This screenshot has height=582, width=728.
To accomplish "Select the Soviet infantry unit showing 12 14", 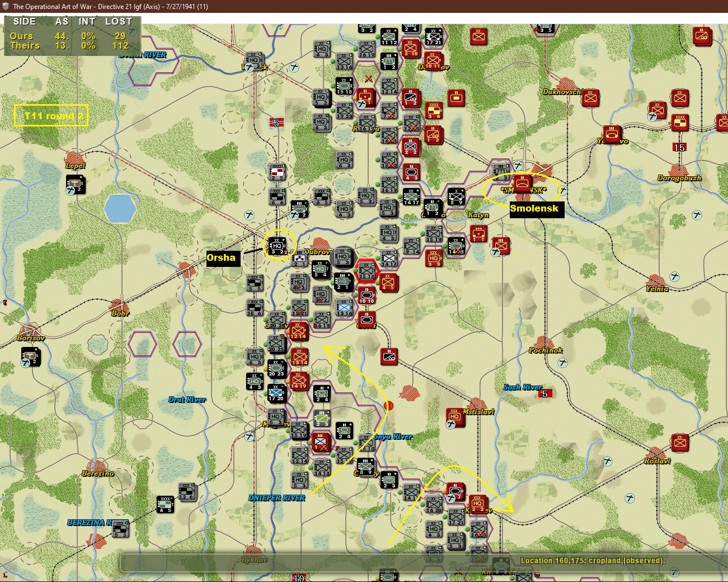I will [298, 331].
